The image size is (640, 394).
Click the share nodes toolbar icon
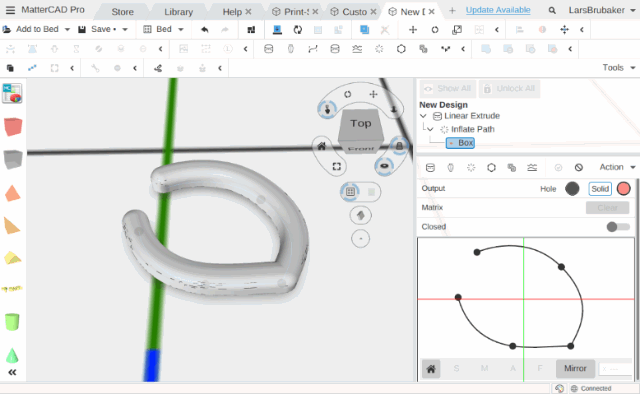158,68
